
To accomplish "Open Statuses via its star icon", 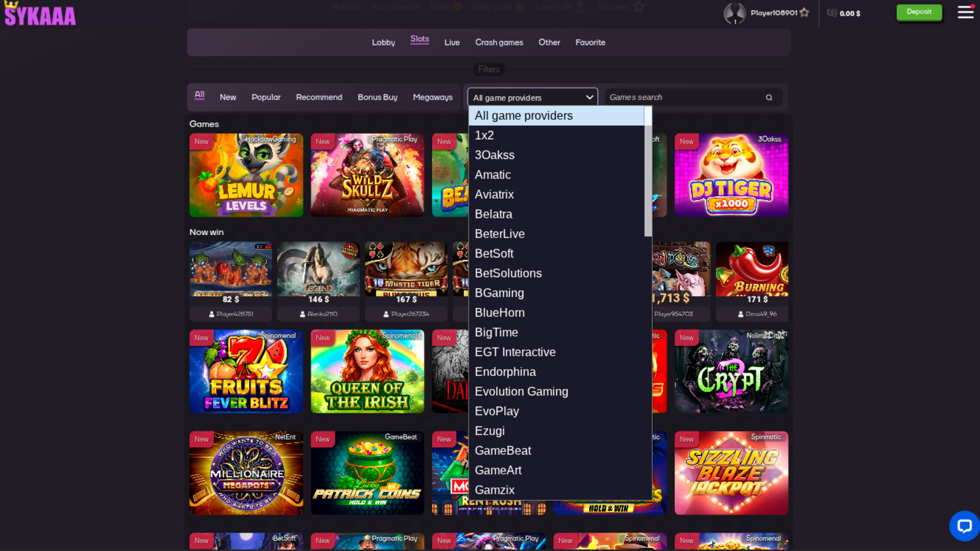I will [638, 7].
